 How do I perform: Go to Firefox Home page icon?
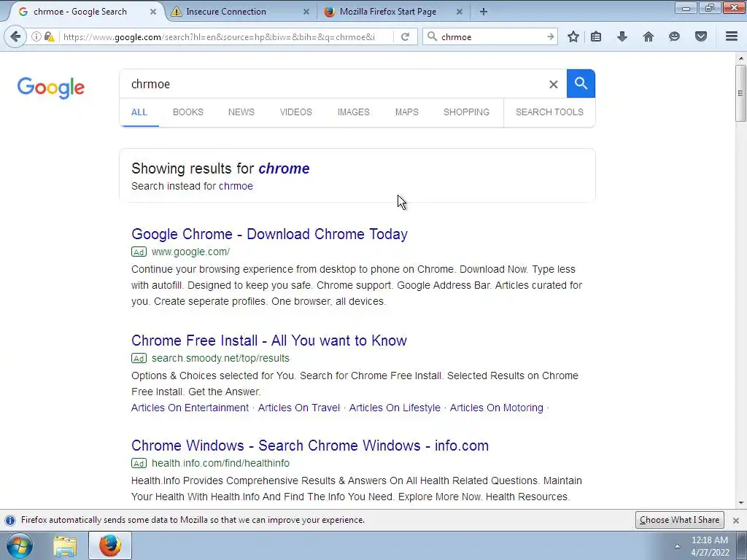tap(649, 36)
